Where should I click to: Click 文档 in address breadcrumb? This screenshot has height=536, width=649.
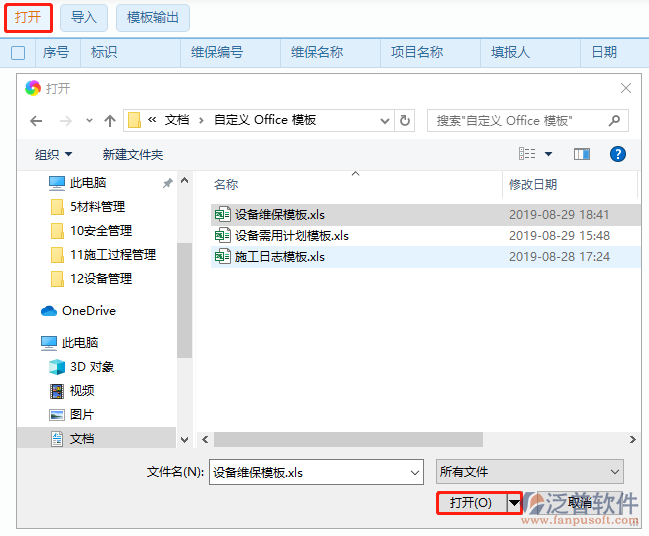coord(177,120)
